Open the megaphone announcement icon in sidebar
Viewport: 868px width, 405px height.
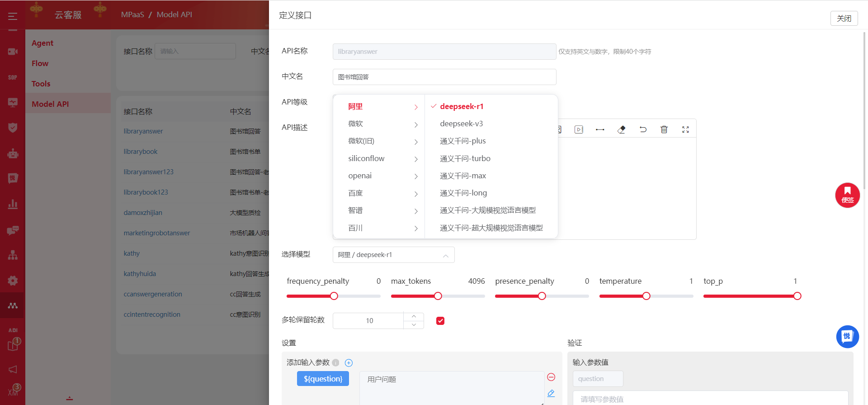[x=13, y=369]
